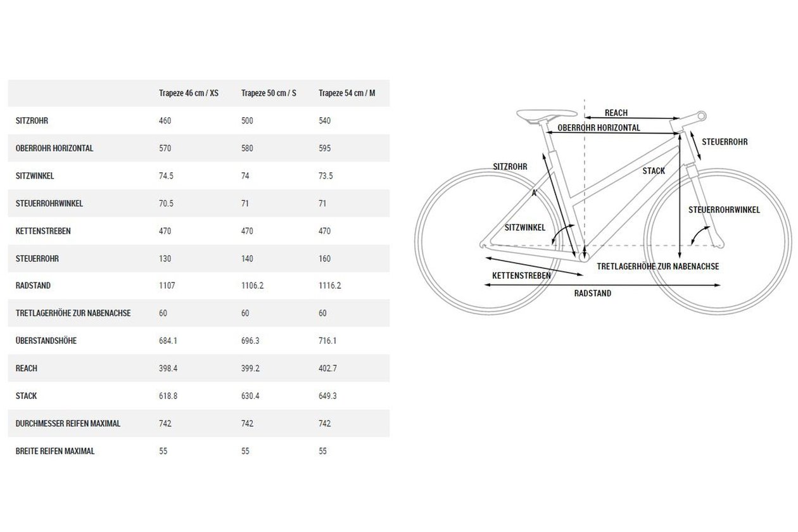Image resolution: width=798 pixels, height=532 pixels.
Task: Click the KETTENSTREBEN label on diagram
Action: pyautogui.click(x=522, y=275)
